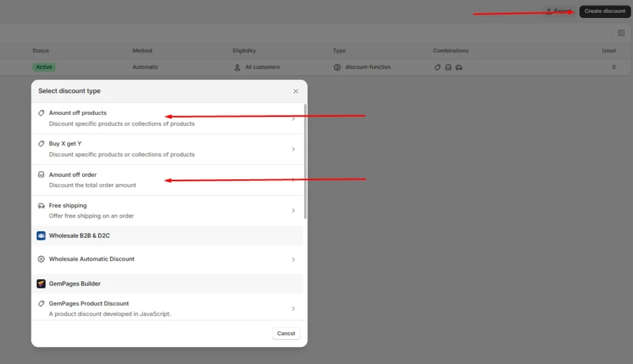Screen dimensions: 633x364
Task: Click the Automatic method cell
Action: point(145,67)
